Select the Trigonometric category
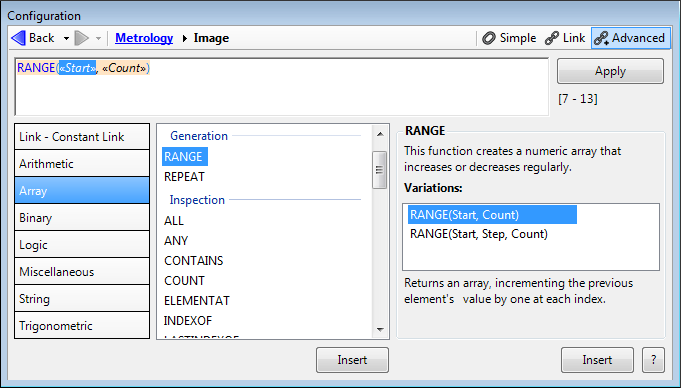The height and width of the screenshot is (388, 681). (x=82, y=325)
